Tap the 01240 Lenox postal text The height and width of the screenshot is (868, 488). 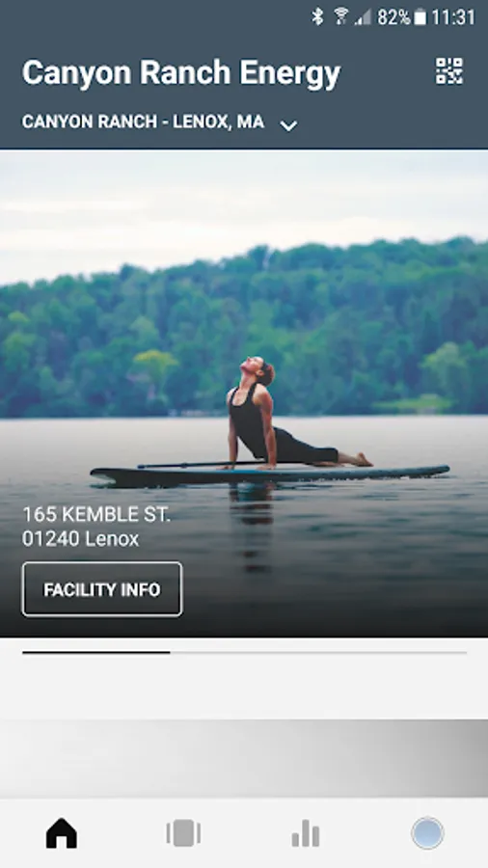pos(81,538)
